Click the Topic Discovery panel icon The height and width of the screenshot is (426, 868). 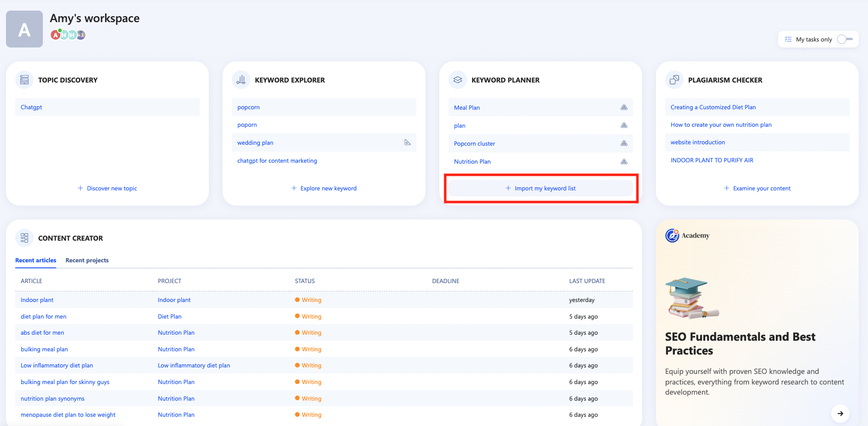pyautogui.click(x=24, y=80)
